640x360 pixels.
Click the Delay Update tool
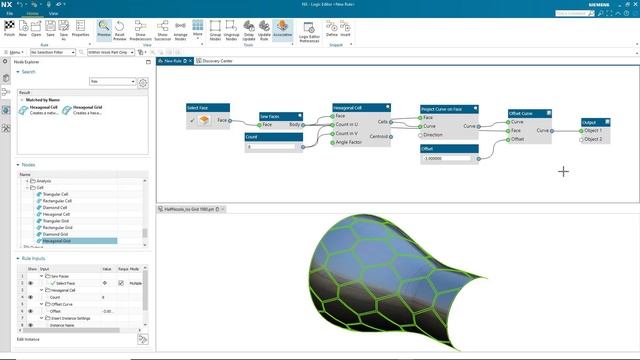click(249, 30)
